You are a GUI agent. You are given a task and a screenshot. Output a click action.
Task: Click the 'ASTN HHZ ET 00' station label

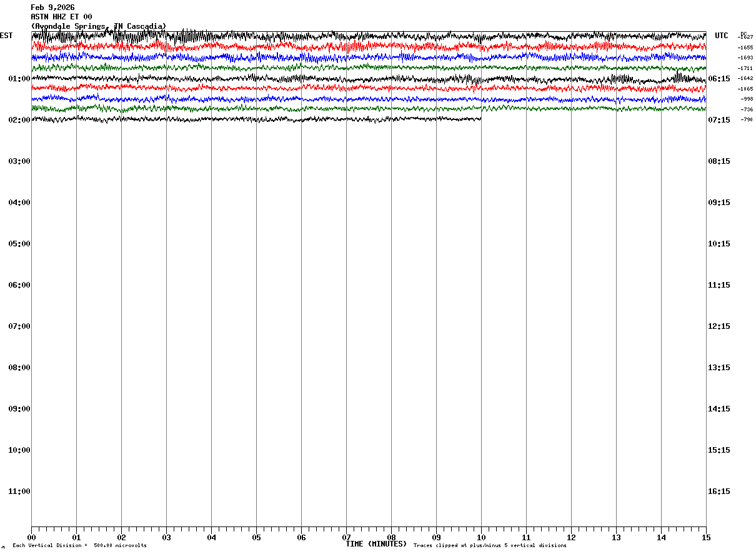61,17
